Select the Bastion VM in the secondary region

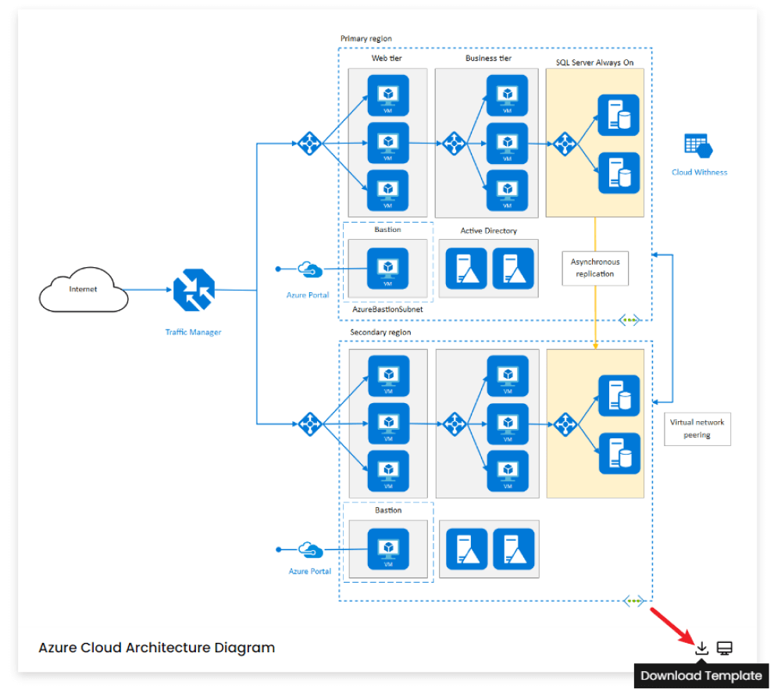click(388, 549)
